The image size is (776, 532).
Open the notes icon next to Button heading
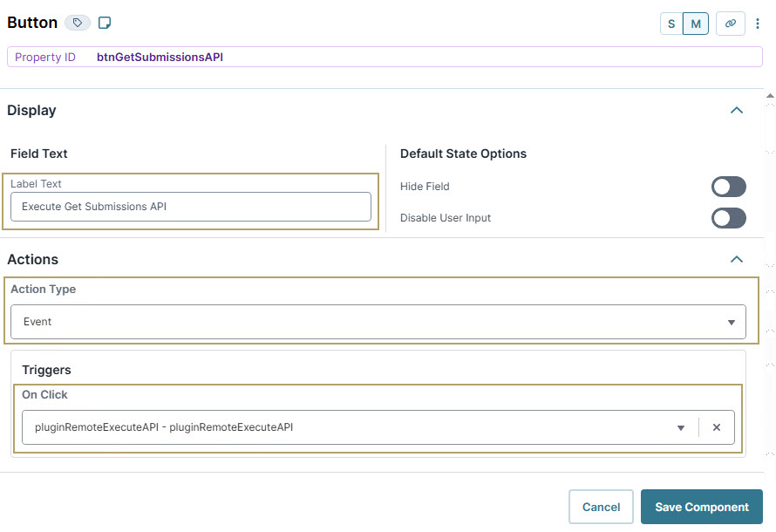tap(105, 22)
